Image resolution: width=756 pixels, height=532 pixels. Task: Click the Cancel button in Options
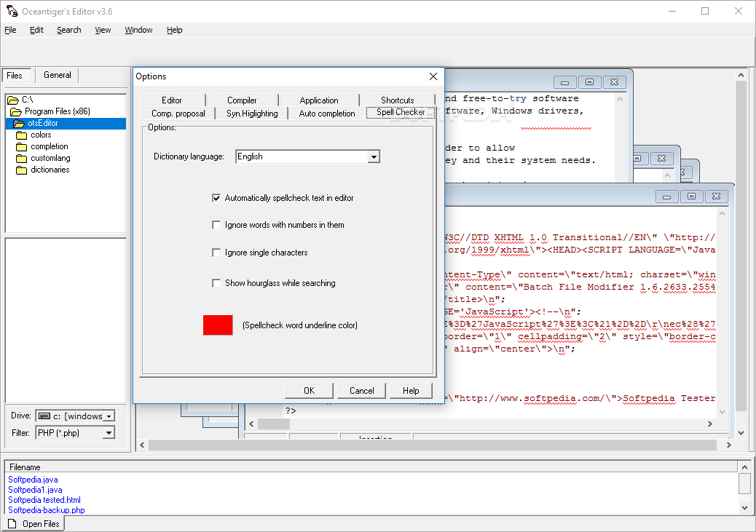point(361,391)
